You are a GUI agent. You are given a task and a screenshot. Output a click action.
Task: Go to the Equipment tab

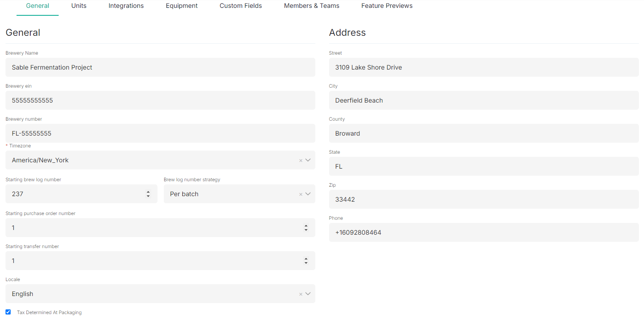pos(181,6)
